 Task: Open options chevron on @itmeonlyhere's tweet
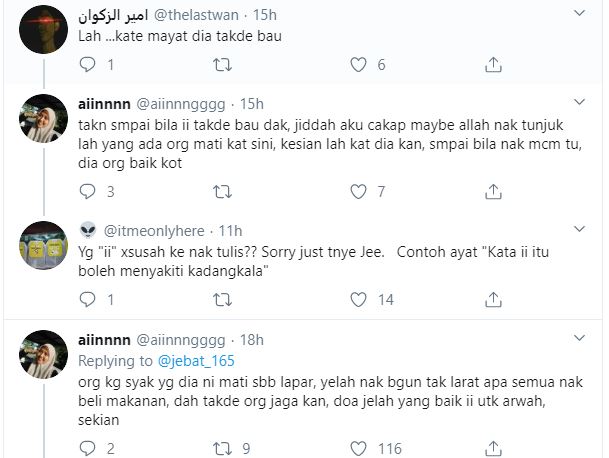pos(580,230)
